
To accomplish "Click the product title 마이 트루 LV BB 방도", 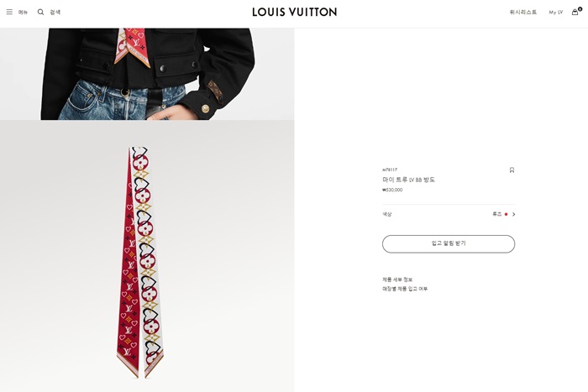I will click(x=408, y=180).
